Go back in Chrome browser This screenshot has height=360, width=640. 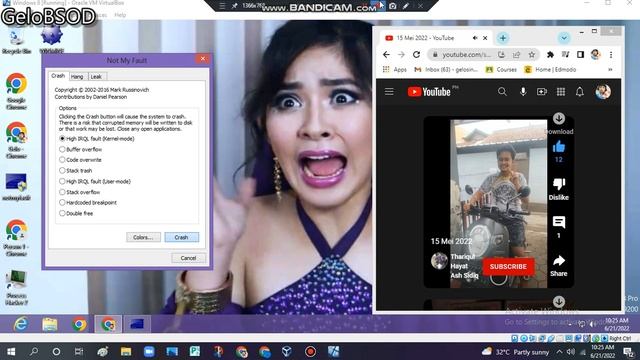click(386, 54)
